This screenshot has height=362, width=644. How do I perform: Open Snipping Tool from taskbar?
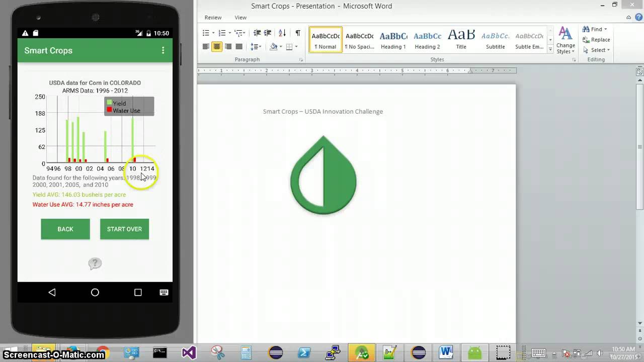(218, 352)
